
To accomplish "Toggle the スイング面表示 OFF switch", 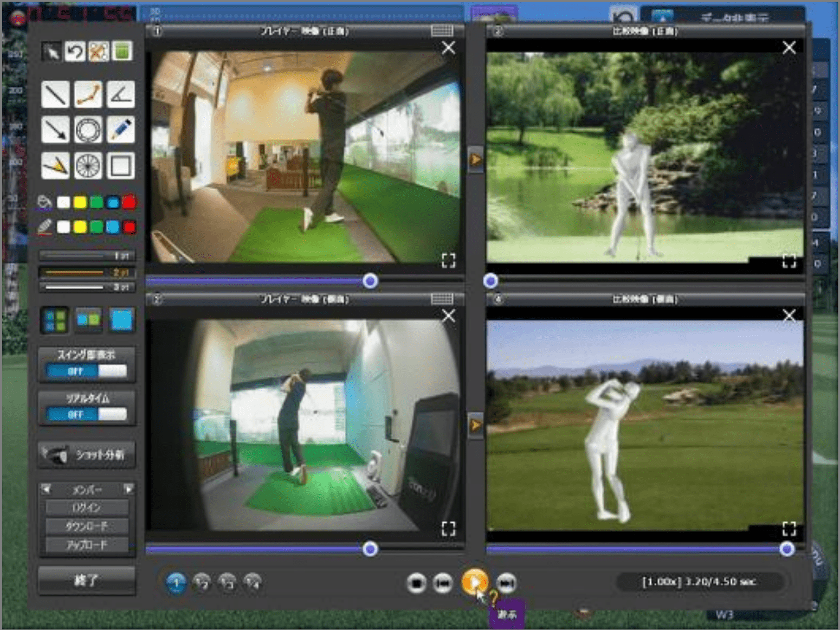I will pyautogui.click(x=87, y=371).
